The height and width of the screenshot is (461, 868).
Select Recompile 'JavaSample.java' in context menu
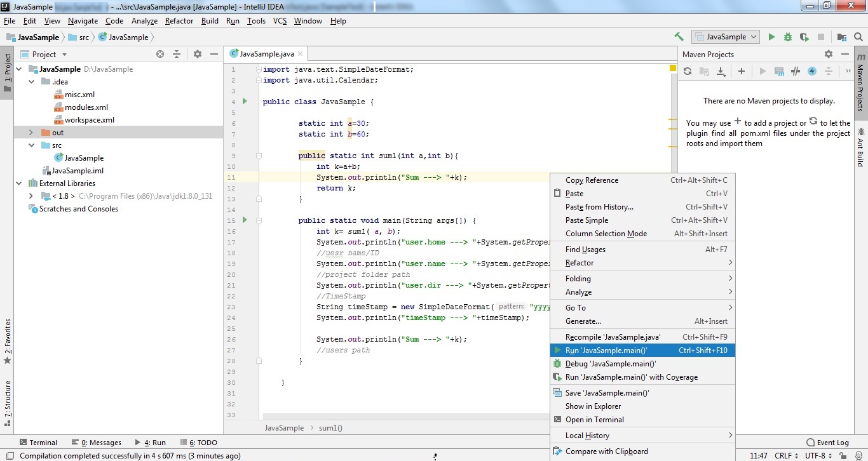(x=613, y=337)
